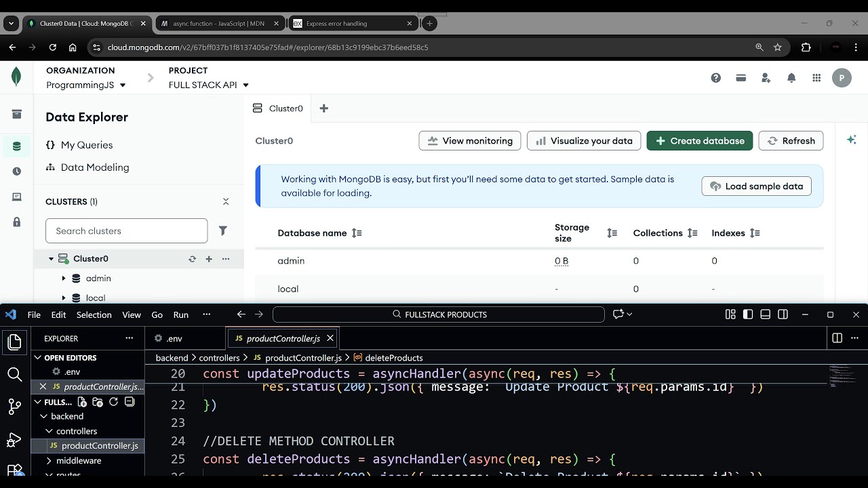Toggle VS Code primary side bar
868x488 pixels.
click(748, 314)
